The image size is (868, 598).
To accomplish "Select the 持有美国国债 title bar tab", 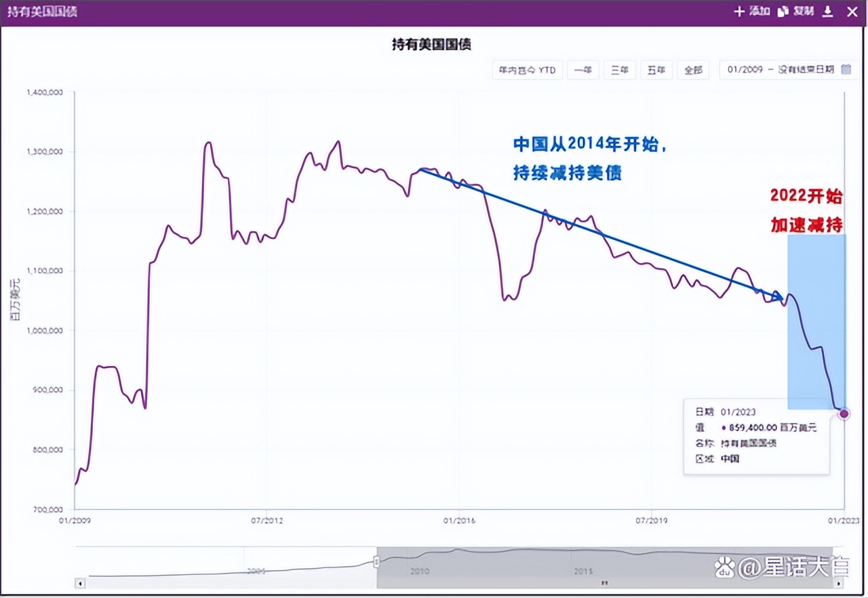I will pyautogui.click(x=42, y=12).
